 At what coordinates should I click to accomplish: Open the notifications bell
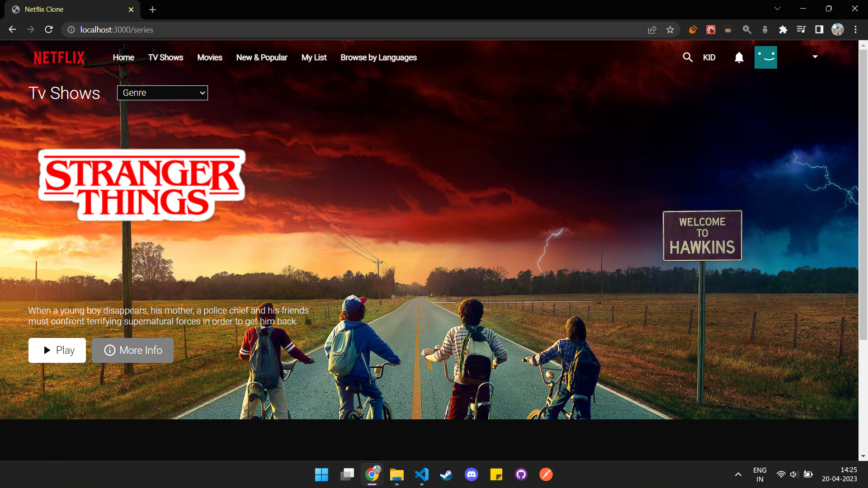point(739,57)
